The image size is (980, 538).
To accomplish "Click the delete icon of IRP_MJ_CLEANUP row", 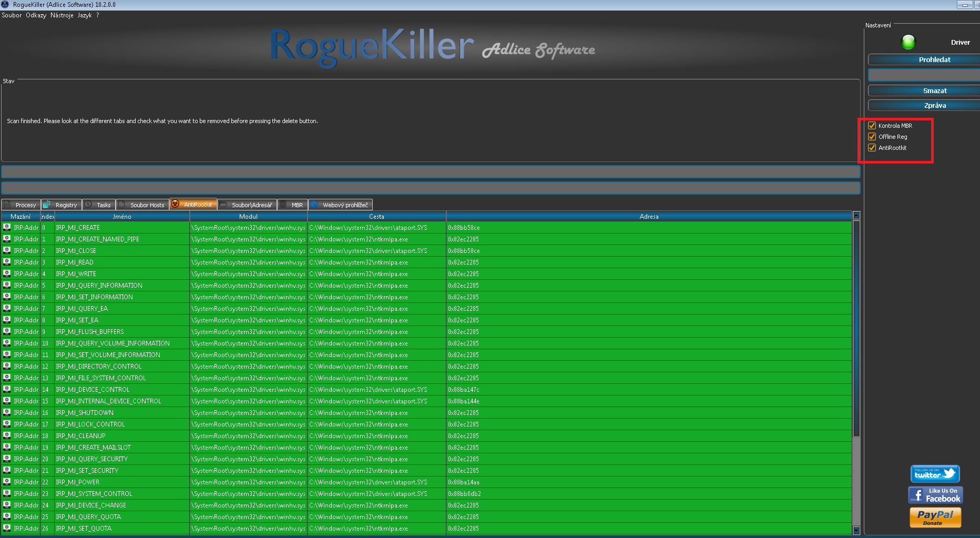I will tap(7, 435).
